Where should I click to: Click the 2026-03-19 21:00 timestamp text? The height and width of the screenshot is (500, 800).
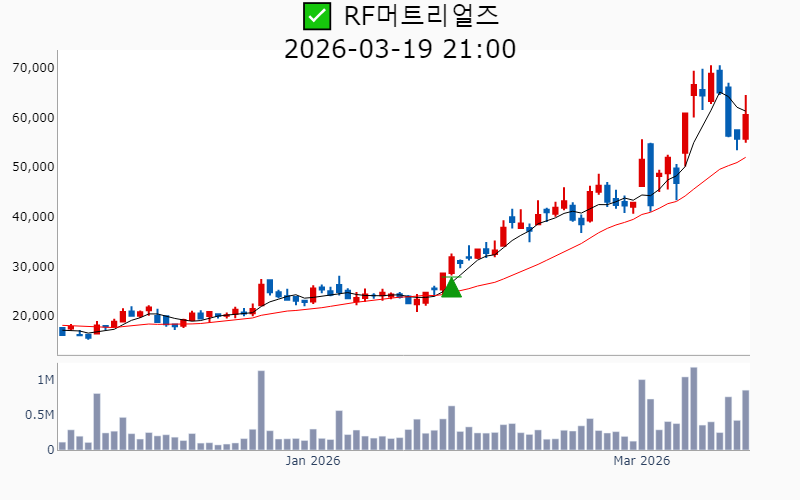[x=400, y=48]
